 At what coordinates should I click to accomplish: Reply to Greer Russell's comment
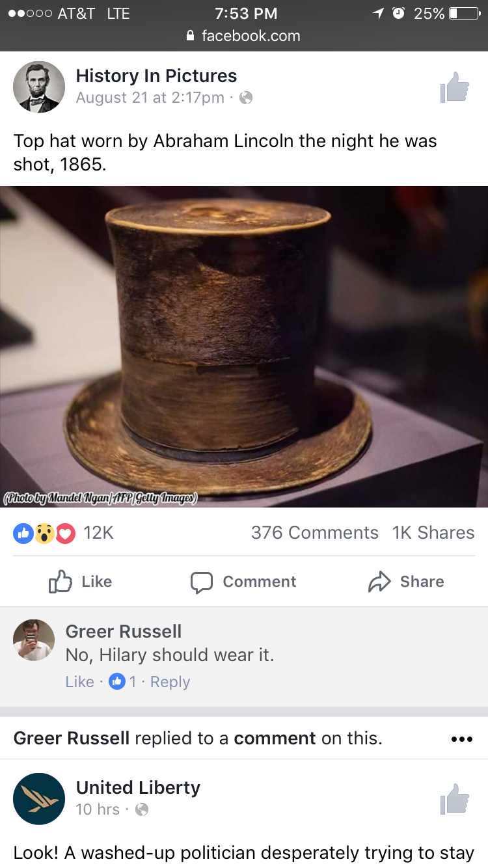click(170, 682)
